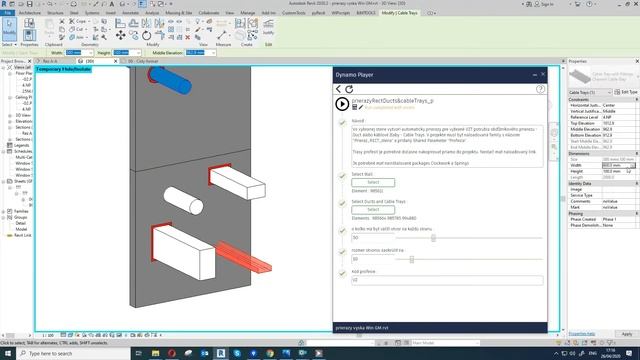Screen dimensions: 640x360
Task: Click the Text tool icon in quick access toolbar
Action: (x=112, y=4)
